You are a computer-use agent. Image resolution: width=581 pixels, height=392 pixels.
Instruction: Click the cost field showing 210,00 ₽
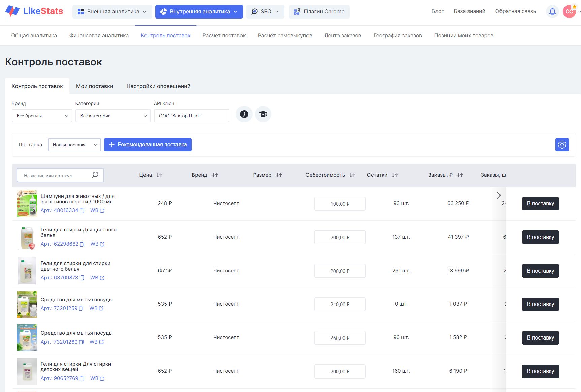[340, 304]
